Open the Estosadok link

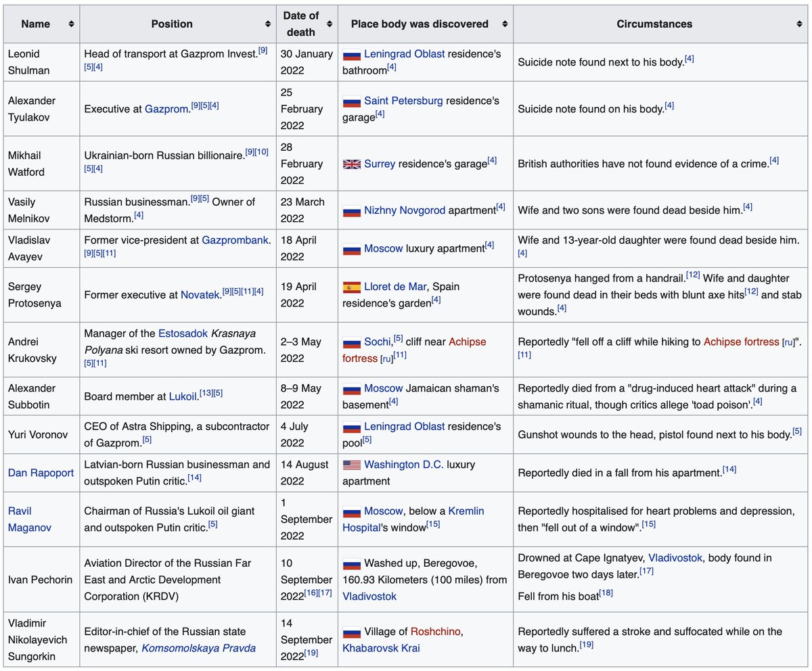tap(183, 333)
